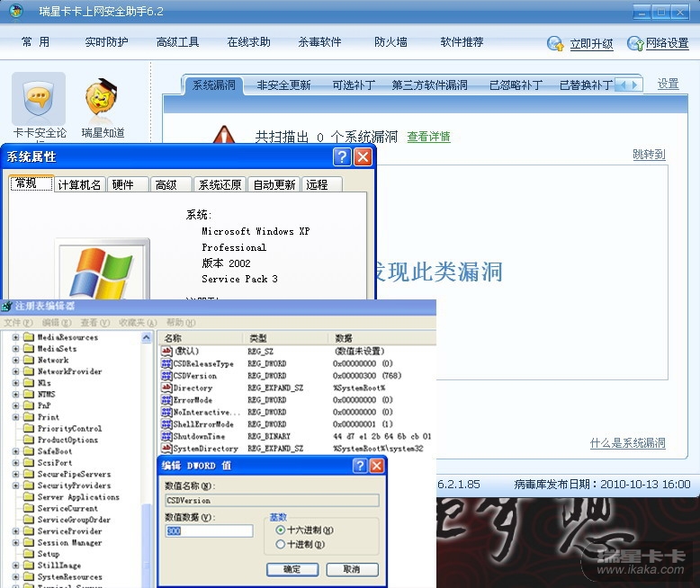
Task: Switch to the 计算机名 tab in 系统属性
Action: click(x=79, y=184)
